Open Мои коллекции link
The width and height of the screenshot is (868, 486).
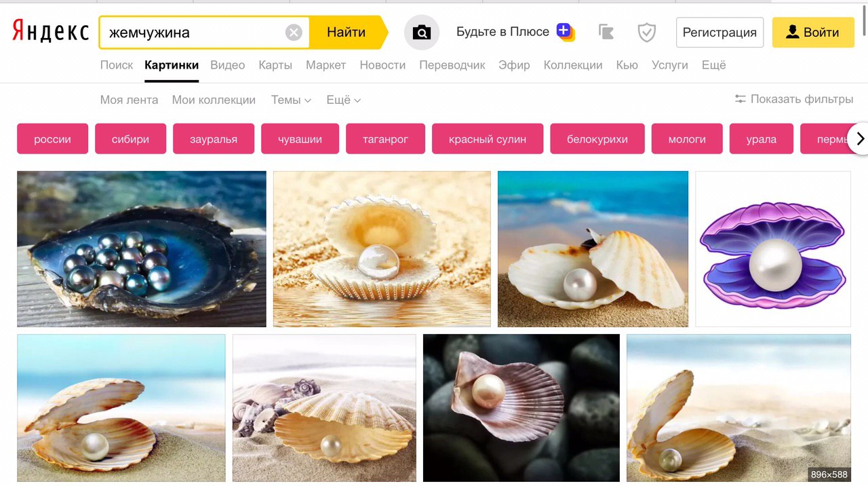(x=214, y=100)
